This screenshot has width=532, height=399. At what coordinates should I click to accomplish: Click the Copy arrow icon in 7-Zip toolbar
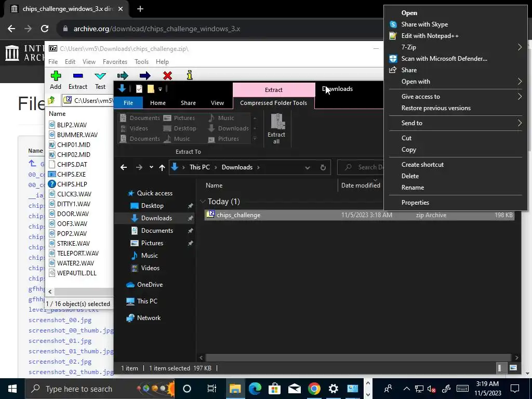point(123,75)
